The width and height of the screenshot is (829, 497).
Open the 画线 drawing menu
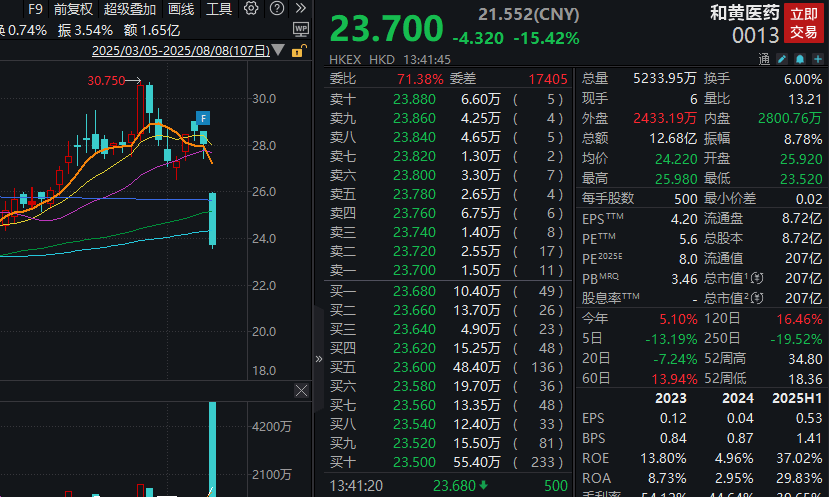click(x=181, y=9)
